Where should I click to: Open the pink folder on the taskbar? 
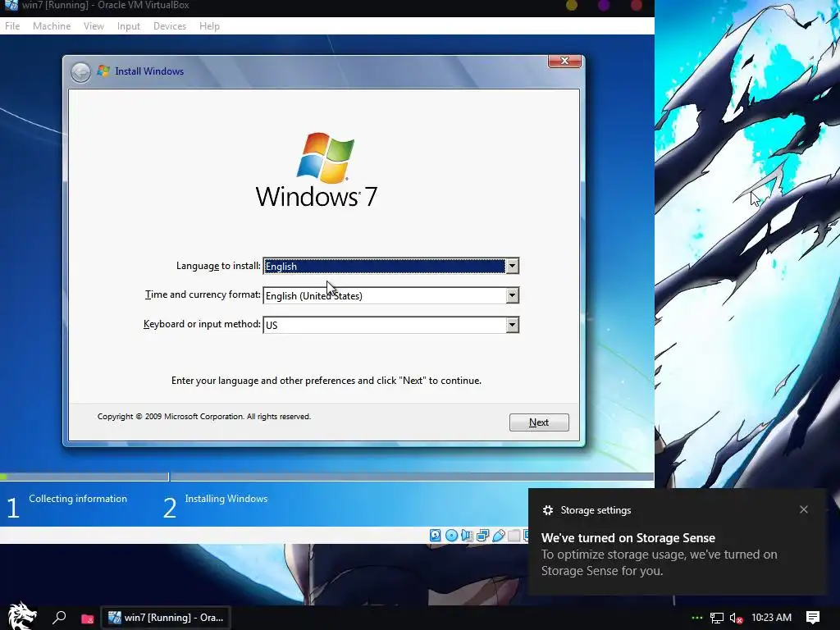coord(87,619)
